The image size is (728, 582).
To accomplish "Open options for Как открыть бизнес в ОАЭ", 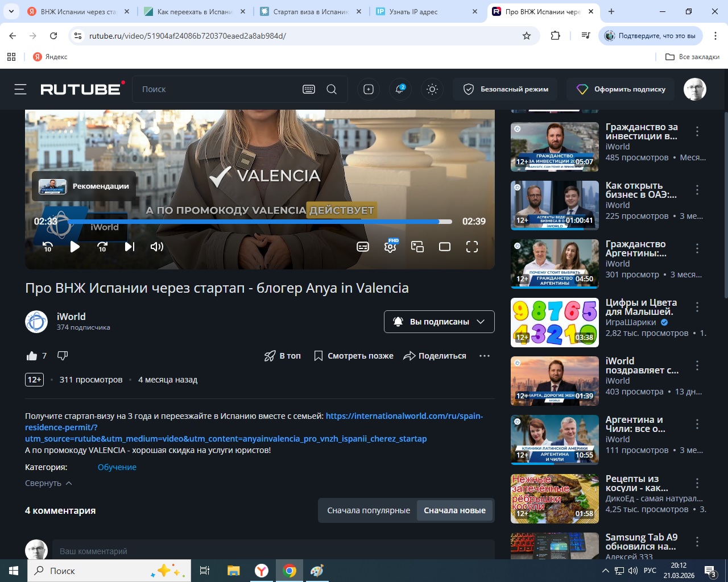I will [697, 190].
